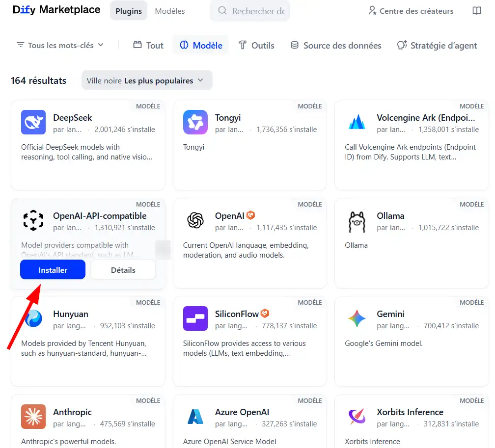Click the OpenAI-API-compatible plugin icon
This screenshot has height=448, width=495.
click(x=33, y=220)
